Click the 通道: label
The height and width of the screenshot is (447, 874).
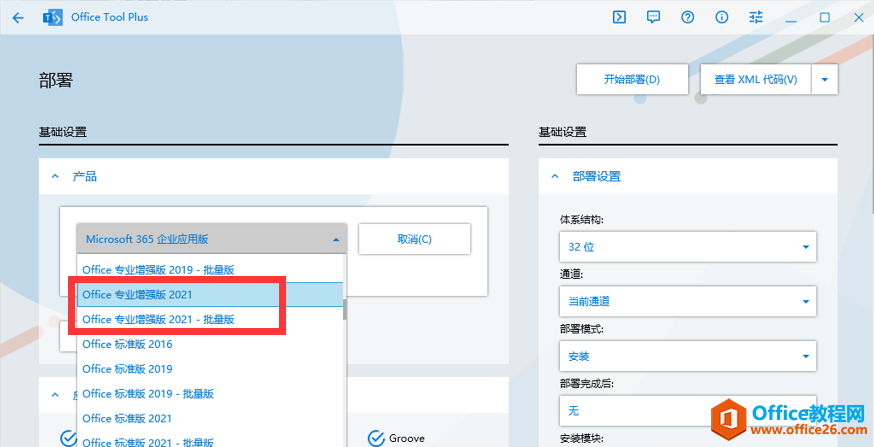(571, 274)
